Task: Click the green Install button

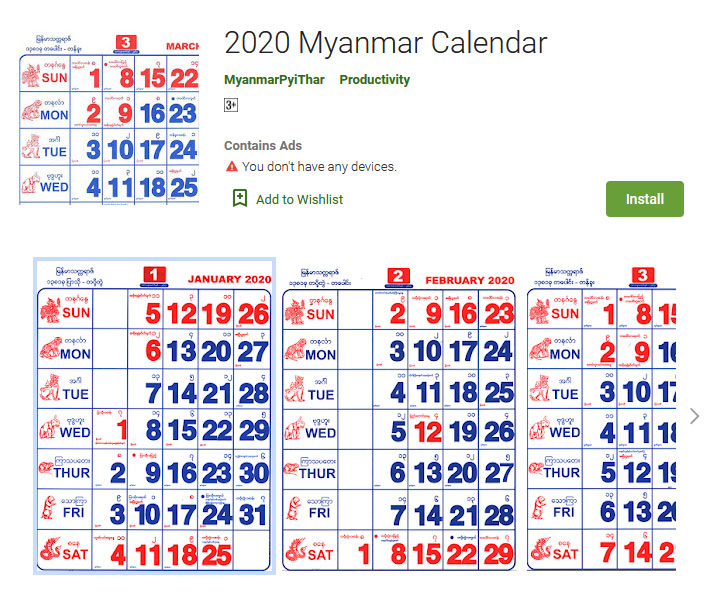Action: (x=644, y=199)
